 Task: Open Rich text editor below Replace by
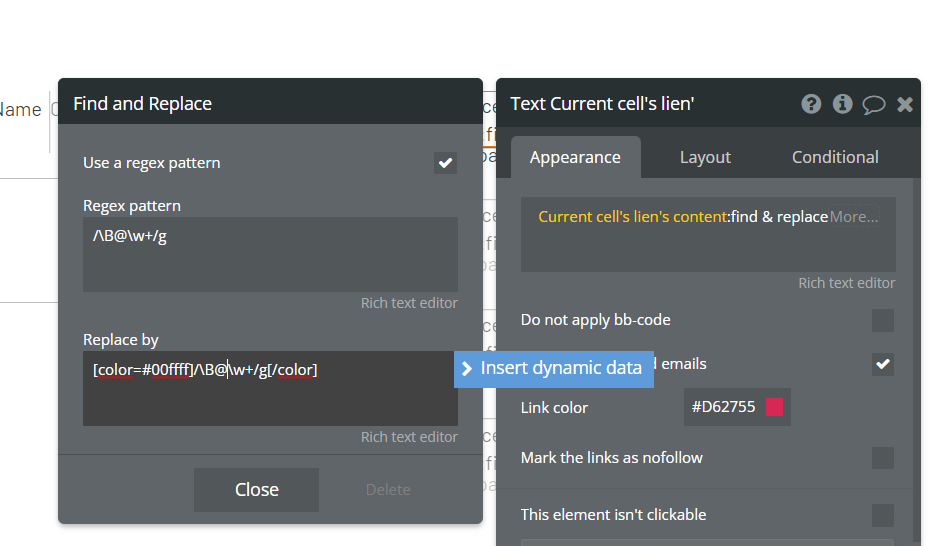coord(409,437)
